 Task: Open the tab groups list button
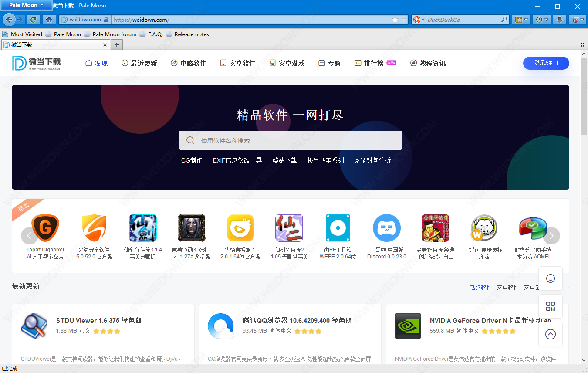(582, 44)
